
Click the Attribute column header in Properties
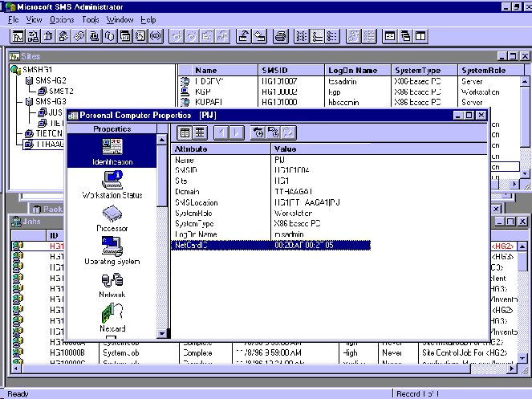point(221,149)
